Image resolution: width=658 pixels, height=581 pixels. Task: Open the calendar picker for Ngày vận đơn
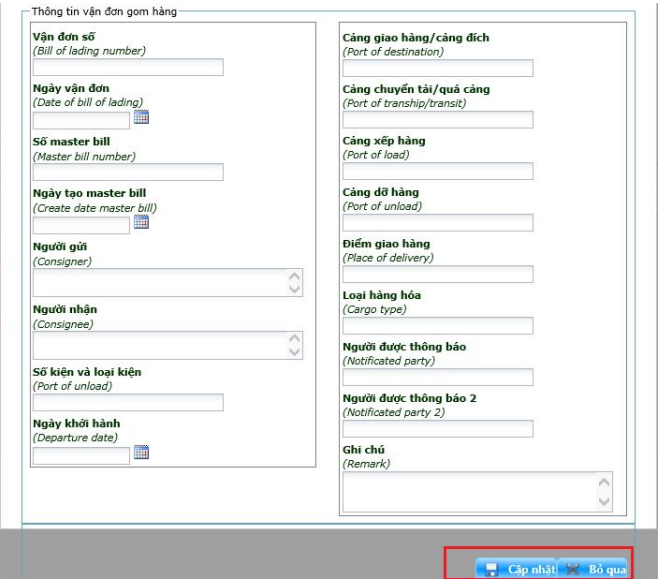[x=141, y=119]
